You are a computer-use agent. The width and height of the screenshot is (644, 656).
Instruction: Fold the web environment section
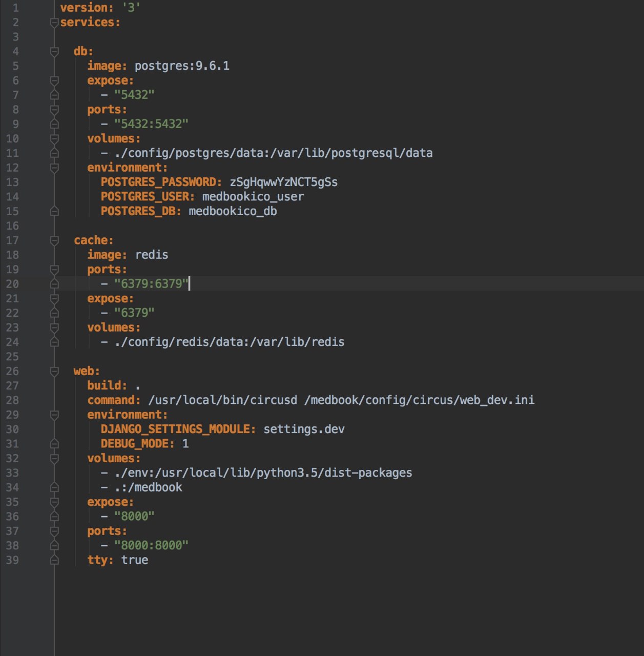tap(54, 415)
